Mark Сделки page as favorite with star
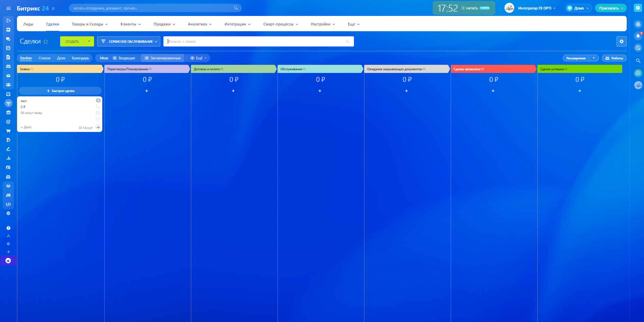Viewport: 644px width, 322px height. coord(46,41)
